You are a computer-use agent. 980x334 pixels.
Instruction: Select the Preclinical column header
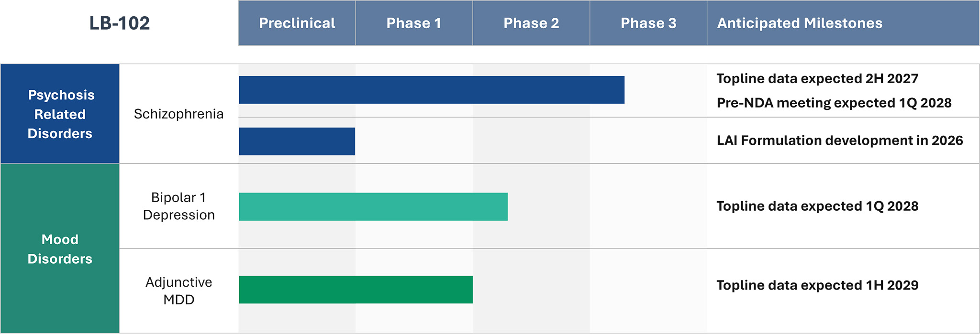(297, 23)
